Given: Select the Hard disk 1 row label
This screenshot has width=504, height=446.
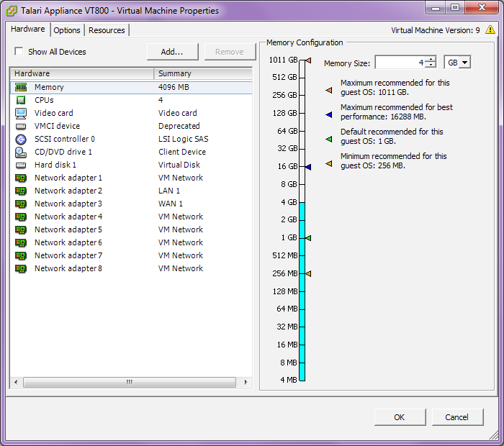Looking at the screenshot, I should (55, 165).
